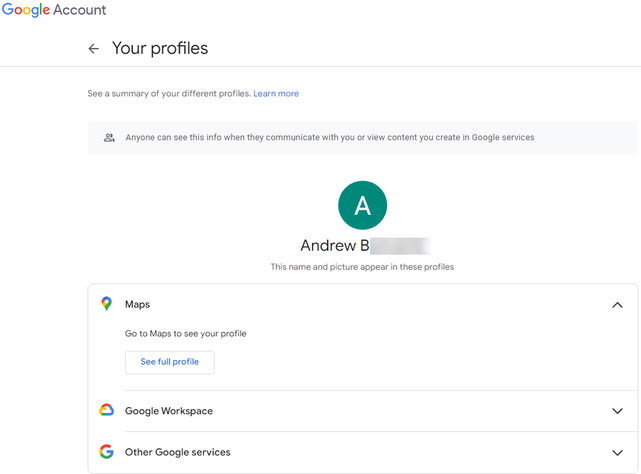This screenshot has width=641, height=474.
Task: Expand Other Google services chevron
Action: click(x=617, y=452)
